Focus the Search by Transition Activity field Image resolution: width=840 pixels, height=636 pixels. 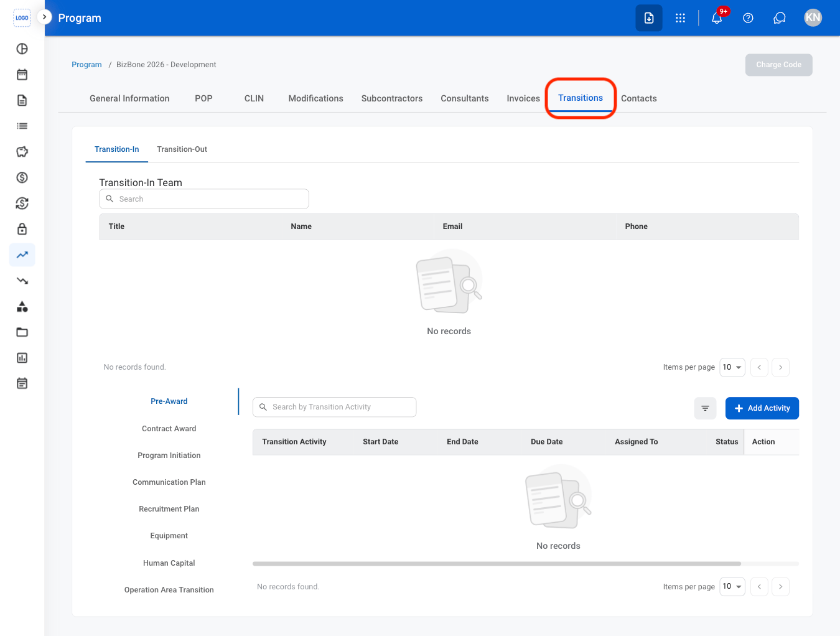[334, 407]
